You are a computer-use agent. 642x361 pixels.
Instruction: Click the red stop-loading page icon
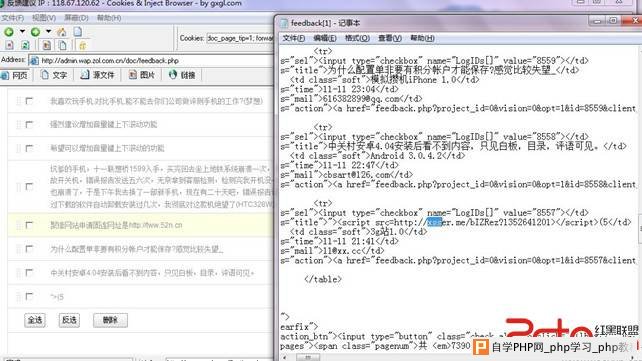pyautogui.click(x=10, y=45)
